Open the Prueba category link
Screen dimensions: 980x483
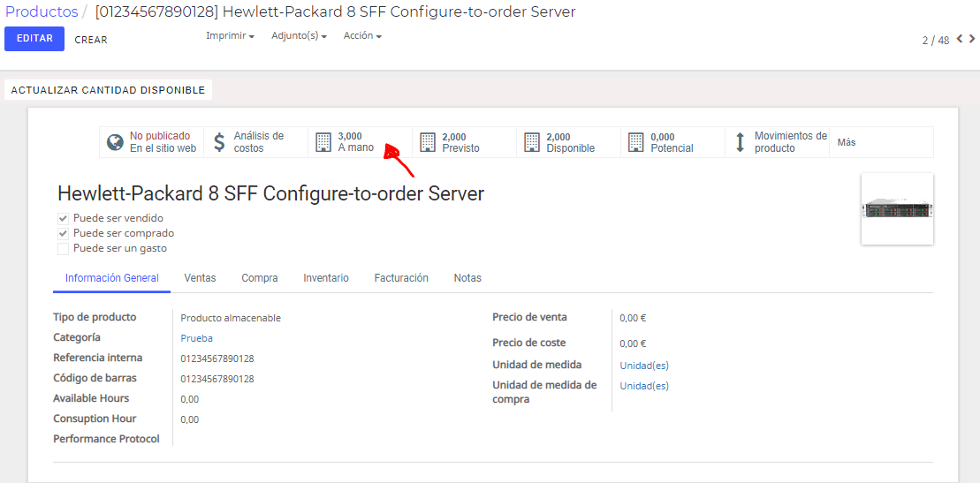click(197, 338)
